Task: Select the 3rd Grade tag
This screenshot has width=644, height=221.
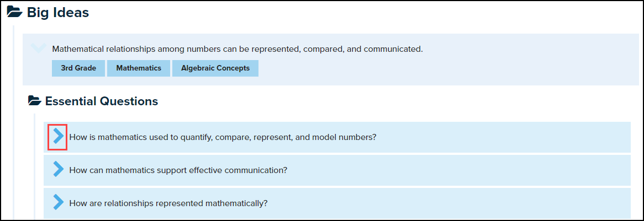Action: pos(78,68)
